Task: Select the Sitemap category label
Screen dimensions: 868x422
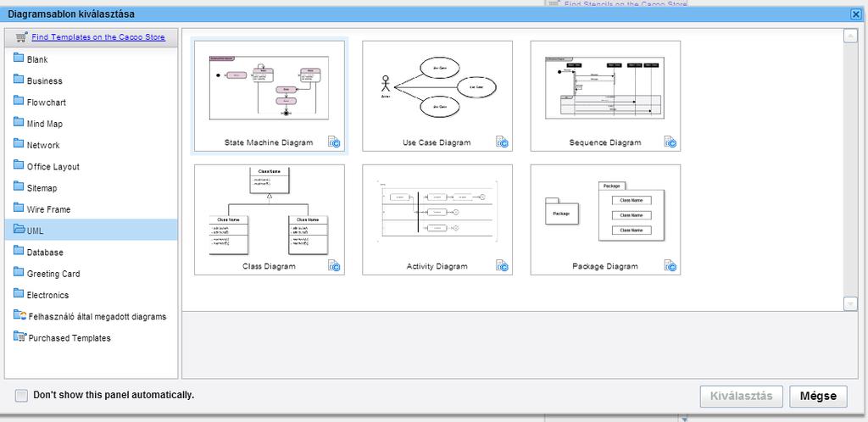Action: pyautogui.click(x=42, y=188)
